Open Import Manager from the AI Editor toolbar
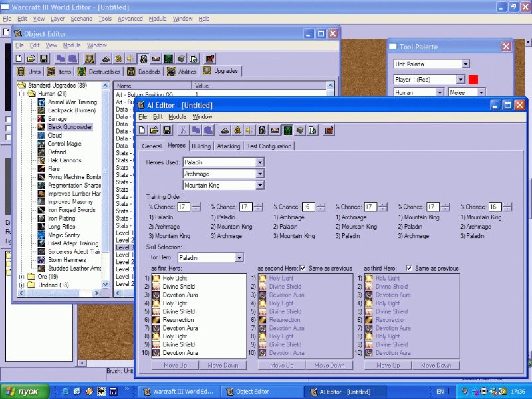 coord(313,130)
